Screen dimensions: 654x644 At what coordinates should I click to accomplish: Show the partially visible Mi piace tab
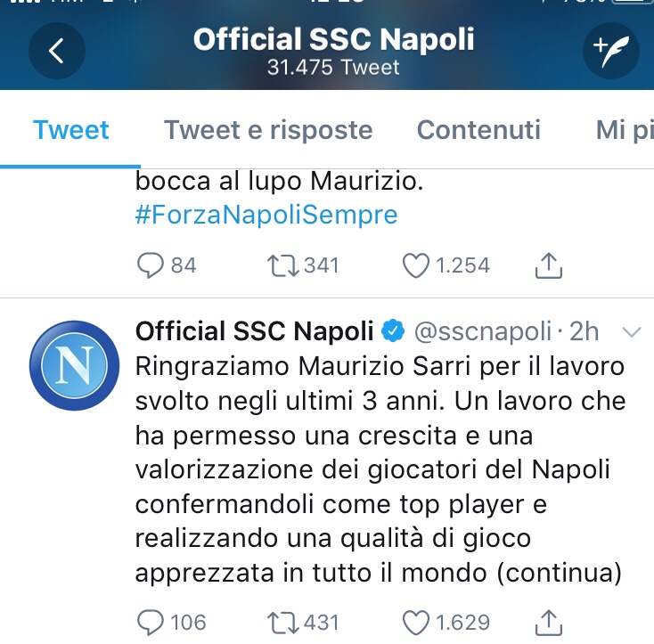click(x=625, y=130)
